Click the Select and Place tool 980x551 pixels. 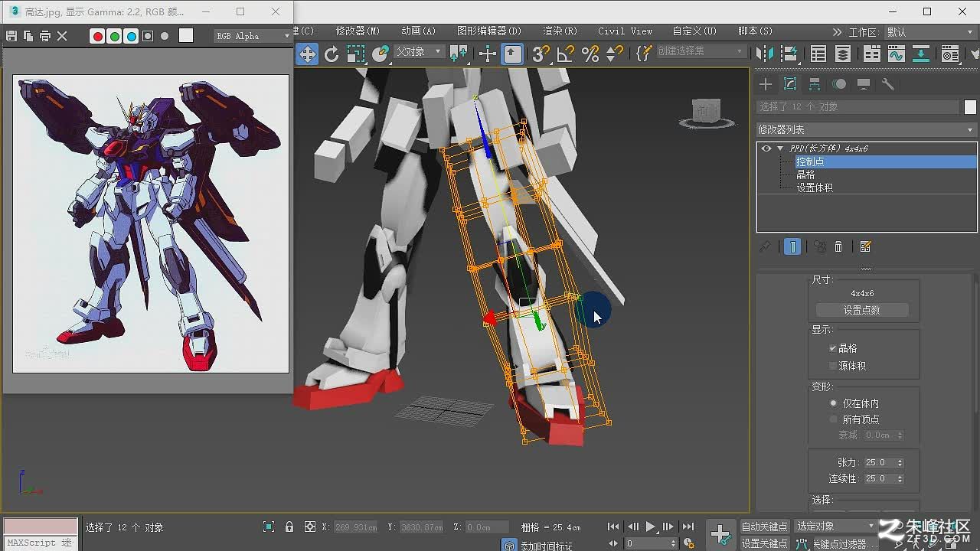click(381, 54)
